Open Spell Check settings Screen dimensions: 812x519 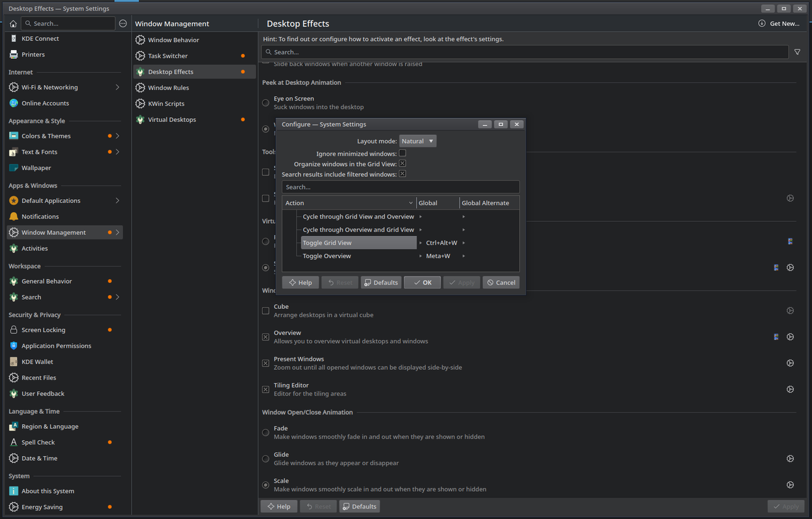point(64,442)
